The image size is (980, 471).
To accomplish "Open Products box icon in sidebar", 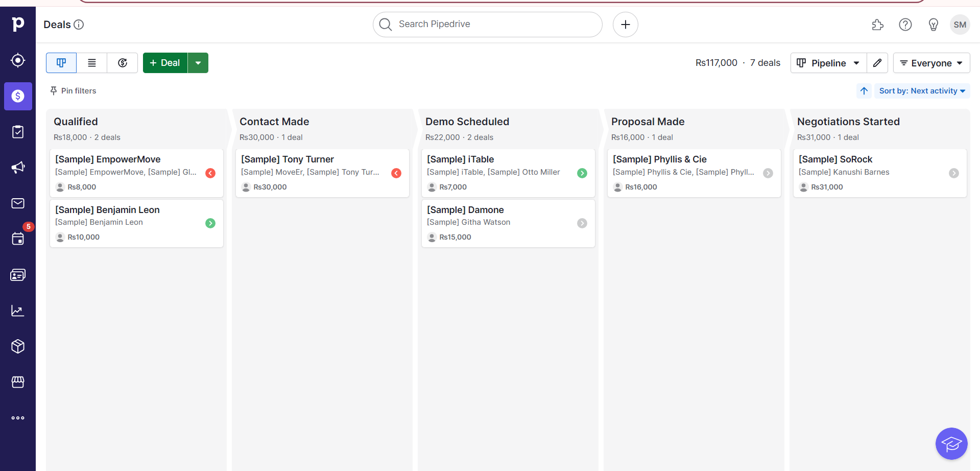I will tap(18, 346).
